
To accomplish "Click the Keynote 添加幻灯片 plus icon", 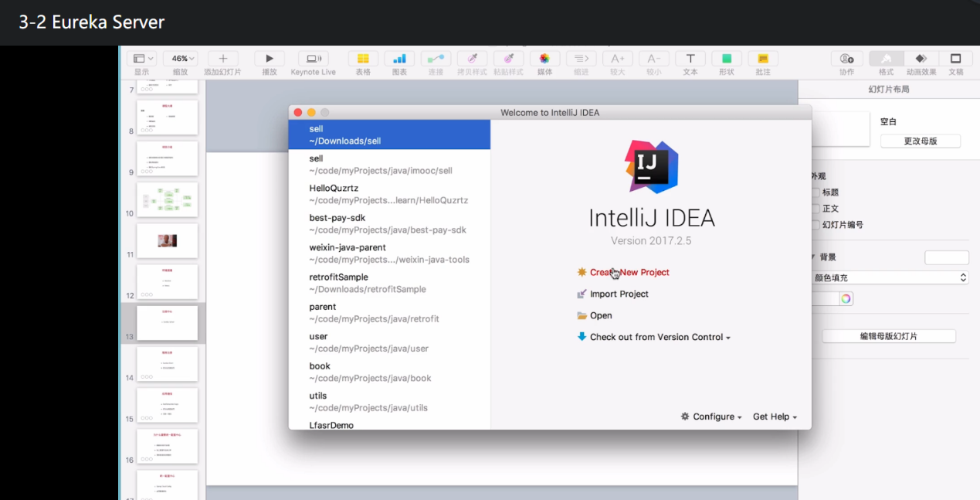I will pyautogui.click(x=223, y=59).
